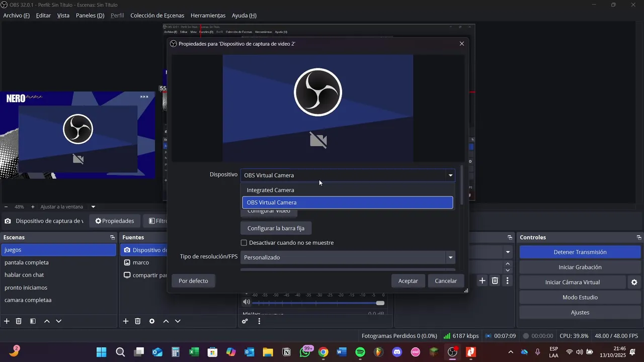Screen dimensions: 644x362
Task: Click the Aceptar button in properties dialog
Action: pyautogui.click(x=408, y=281)
